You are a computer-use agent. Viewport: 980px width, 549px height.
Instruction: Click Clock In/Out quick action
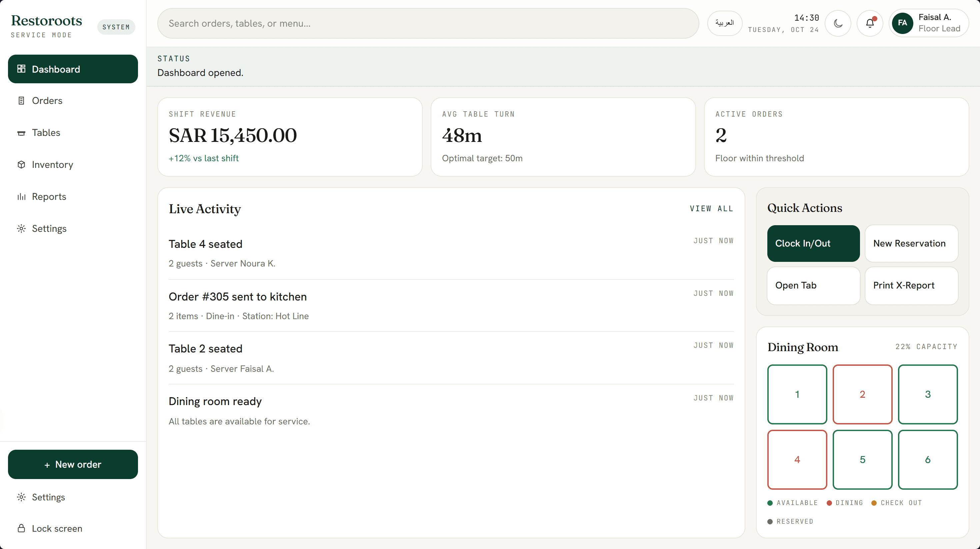coord(813,243)
